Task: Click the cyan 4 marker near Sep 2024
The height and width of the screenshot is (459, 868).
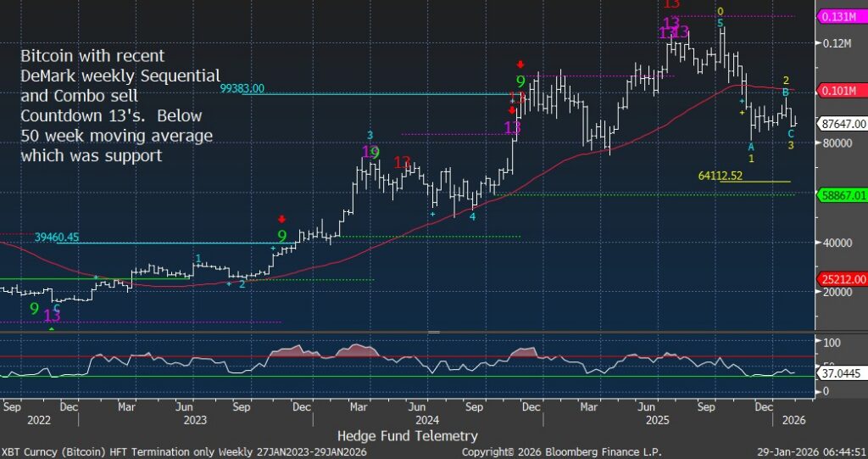Action: coord(472,216)
